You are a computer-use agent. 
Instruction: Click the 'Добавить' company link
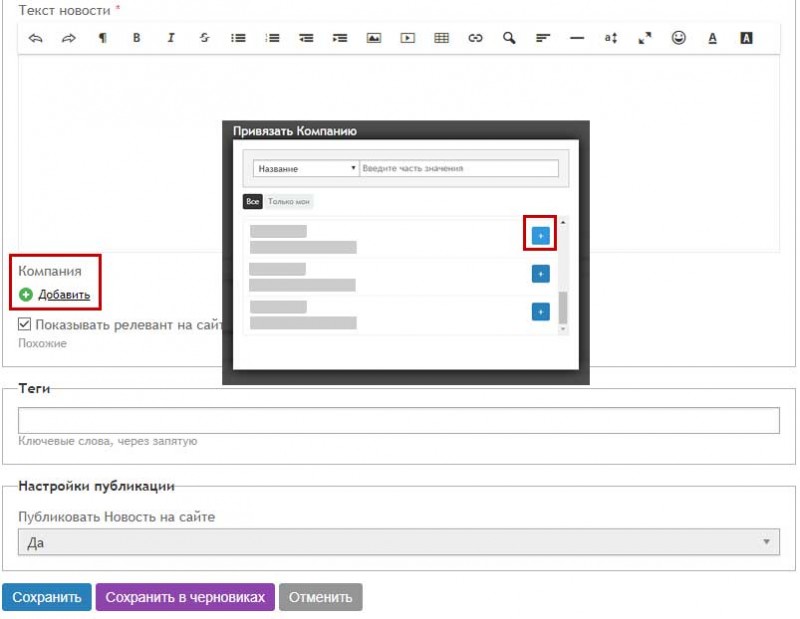coord(64,295)
